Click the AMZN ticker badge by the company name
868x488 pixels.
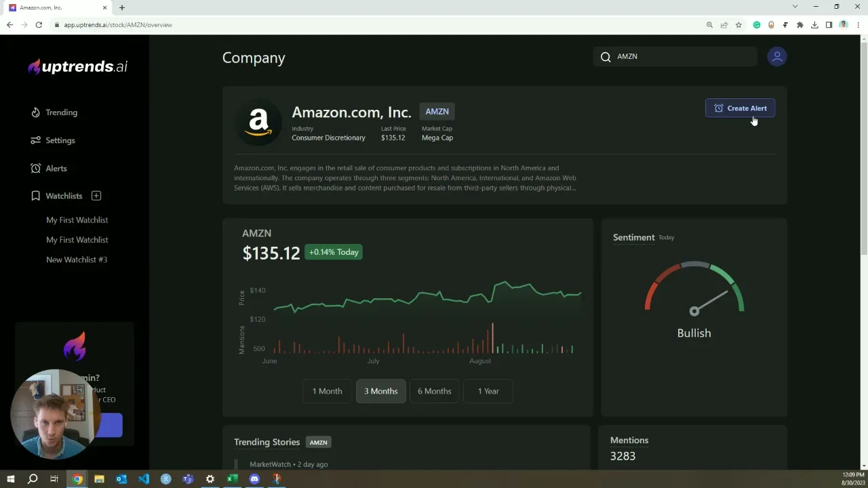pyautogui.click(x=437, y=112)
